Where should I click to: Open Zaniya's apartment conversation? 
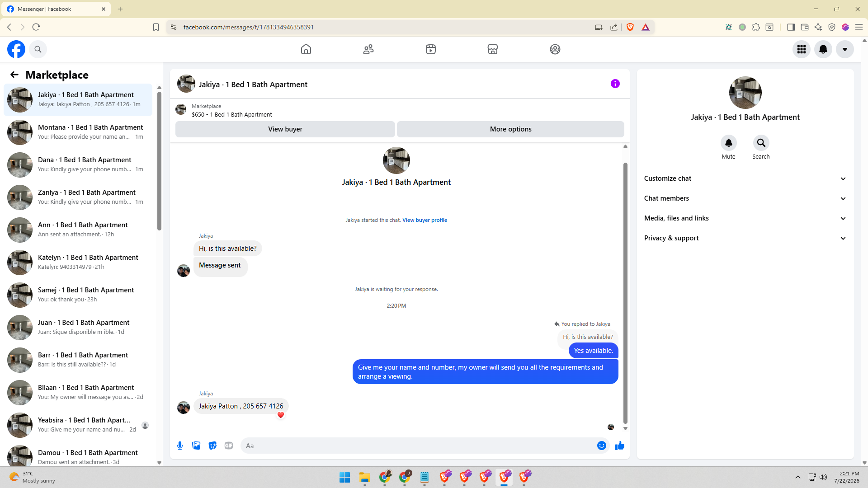[78, 197]
